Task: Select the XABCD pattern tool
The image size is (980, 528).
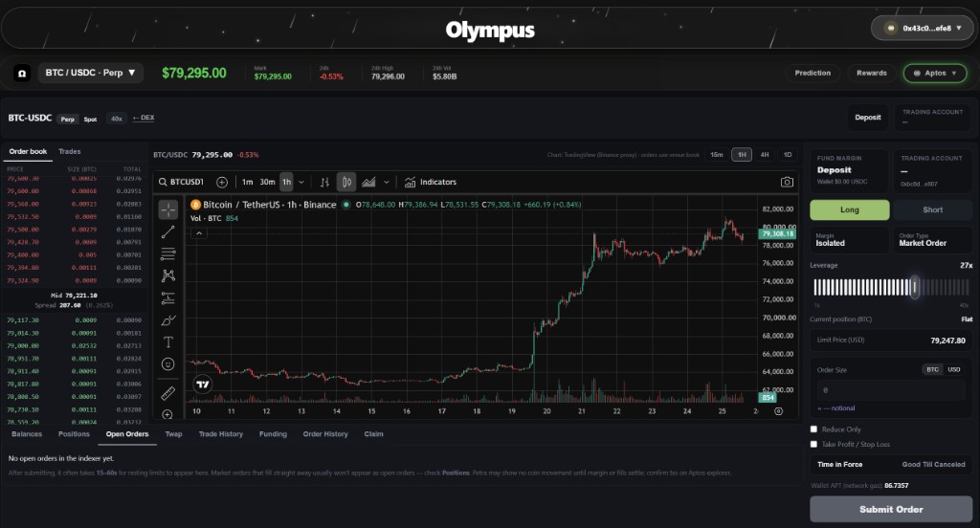Action: point(168,275)
